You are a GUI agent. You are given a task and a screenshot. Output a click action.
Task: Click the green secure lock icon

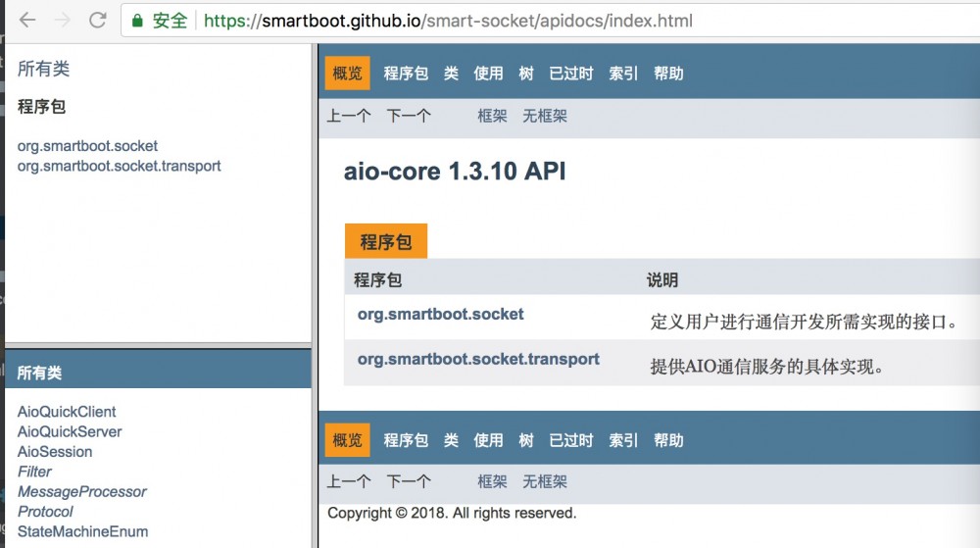[137, 21]
